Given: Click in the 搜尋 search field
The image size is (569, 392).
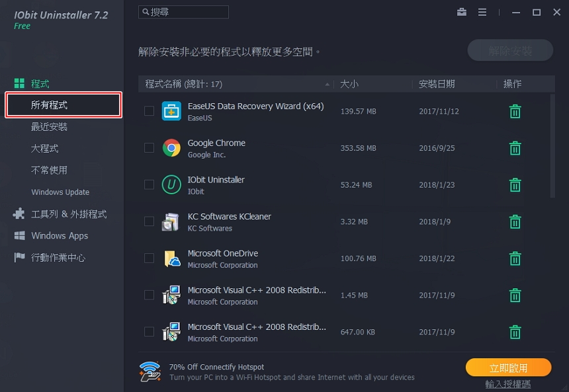Looking at the screenshot, I should point(184,12).
